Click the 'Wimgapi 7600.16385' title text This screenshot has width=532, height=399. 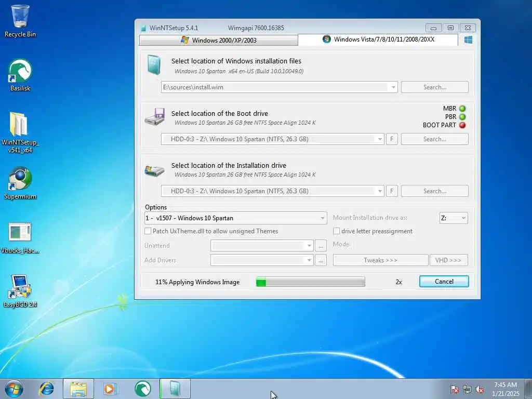pos(256,28)
